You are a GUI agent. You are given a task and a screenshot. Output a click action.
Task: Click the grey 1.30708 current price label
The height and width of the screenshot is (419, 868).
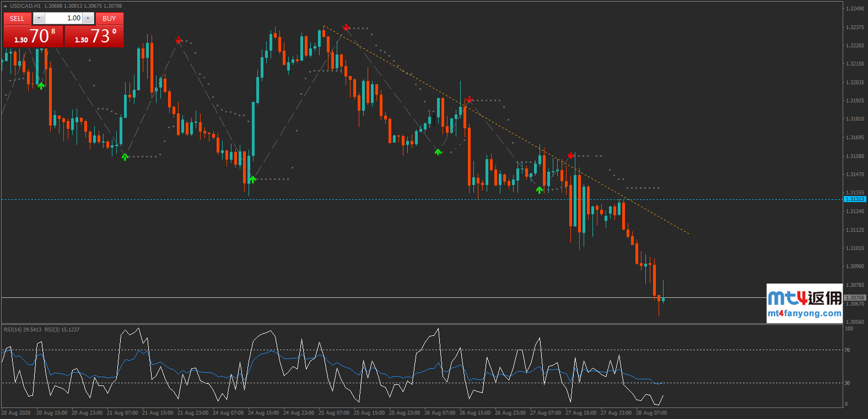click(855, 298)
